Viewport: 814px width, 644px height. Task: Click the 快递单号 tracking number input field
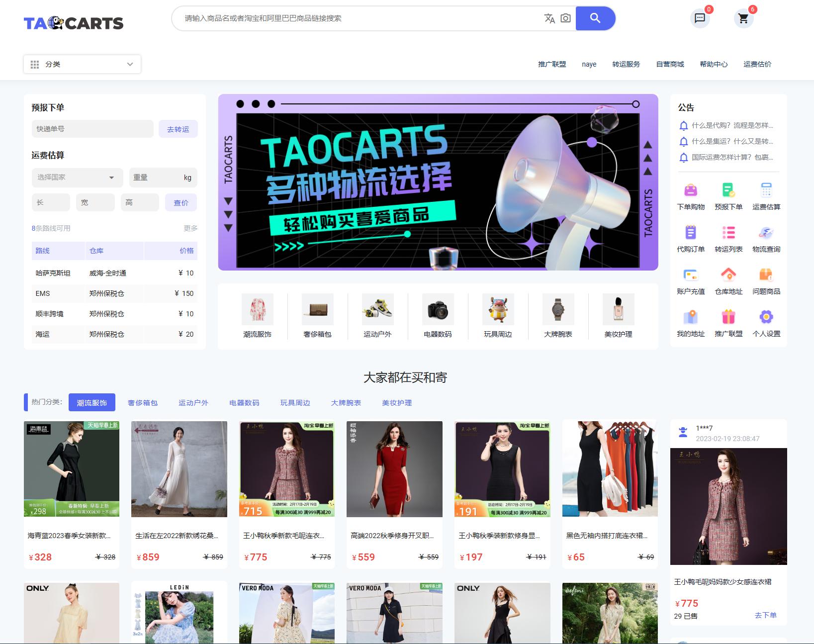(x=92, y=128)
